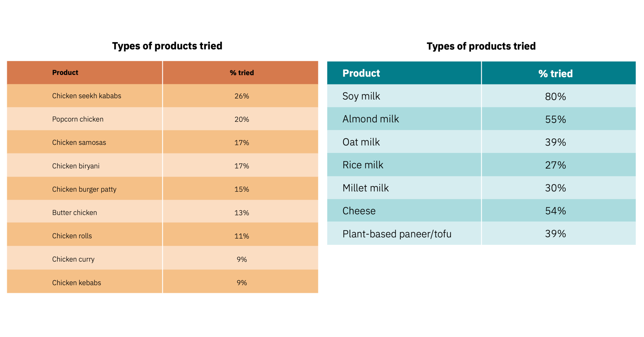Select the Oat milk cell

361,142
